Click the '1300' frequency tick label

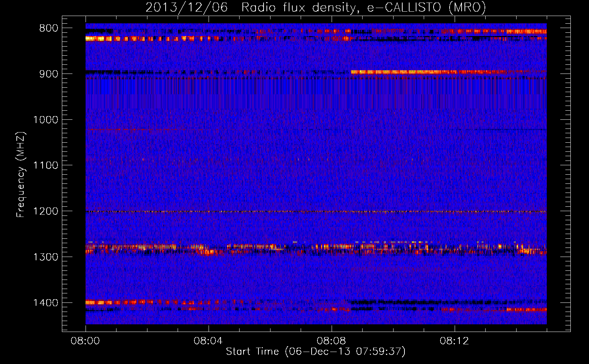click(x=46, y=257)
